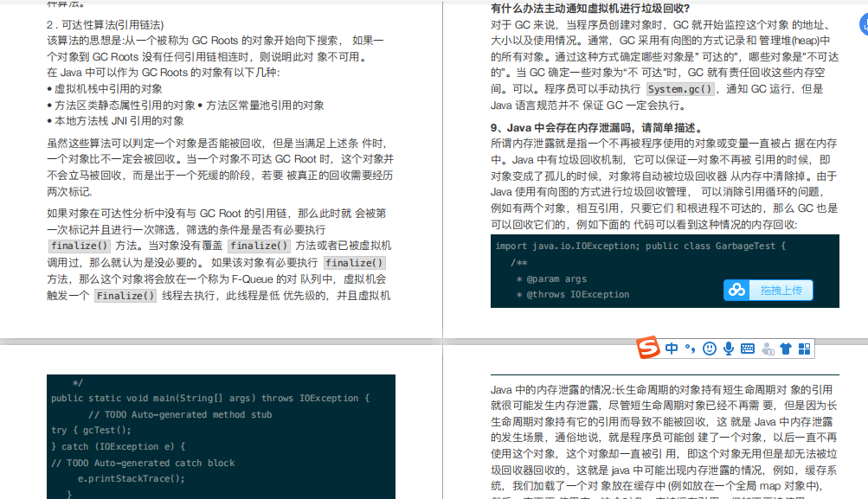Click the Baidu cloud icon on upload button

tap(736, 290)
